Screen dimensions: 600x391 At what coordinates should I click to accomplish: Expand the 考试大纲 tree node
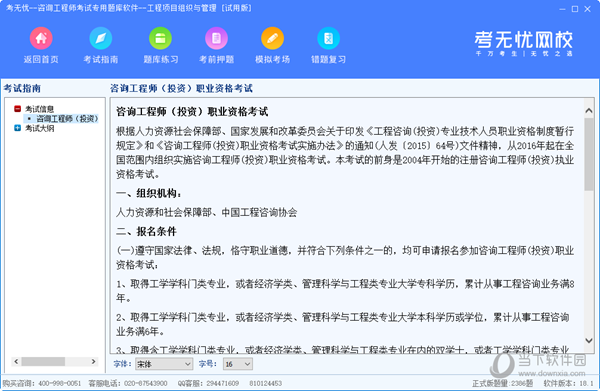coord(17,128)
